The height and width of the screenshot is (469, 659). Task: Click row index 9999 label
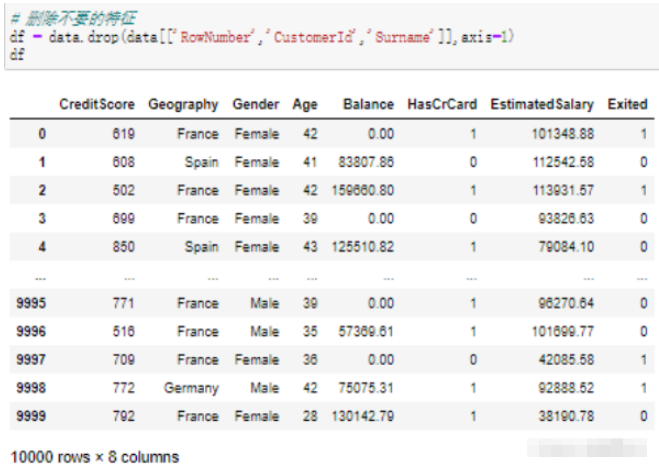(x=28, y=415)
